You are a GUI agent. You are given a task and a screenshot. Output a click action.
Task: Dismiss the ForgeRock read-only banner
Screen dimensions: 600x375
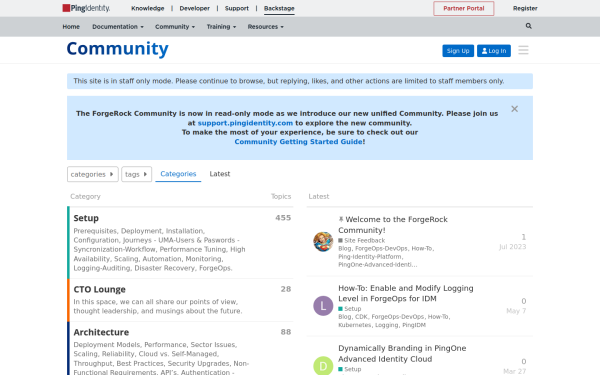pyautogui.click(x=514, y=109)
